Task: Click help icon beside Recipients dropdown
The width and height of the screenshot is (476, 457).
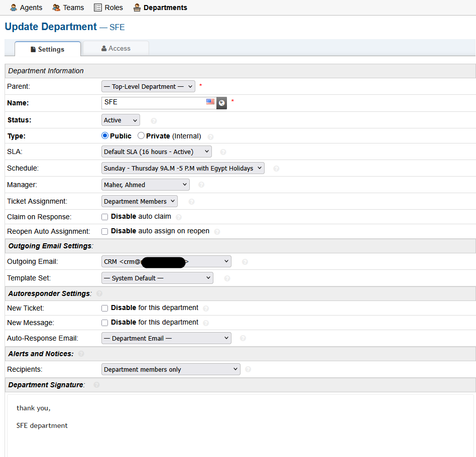Action: point(248,370)
